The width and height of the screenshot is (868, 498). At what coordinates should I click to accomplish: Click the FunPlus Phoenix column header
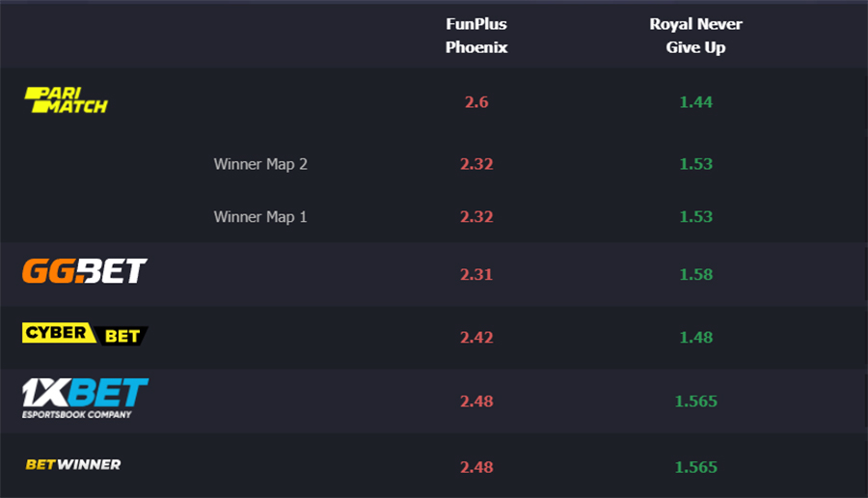coord(476,36)
